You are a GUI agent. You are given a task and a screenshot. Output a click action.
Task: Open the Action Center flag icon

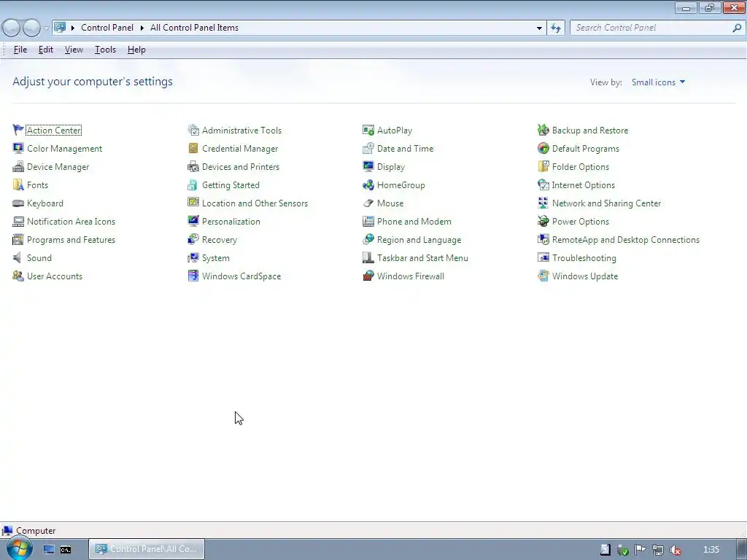(x=18, y=130)
